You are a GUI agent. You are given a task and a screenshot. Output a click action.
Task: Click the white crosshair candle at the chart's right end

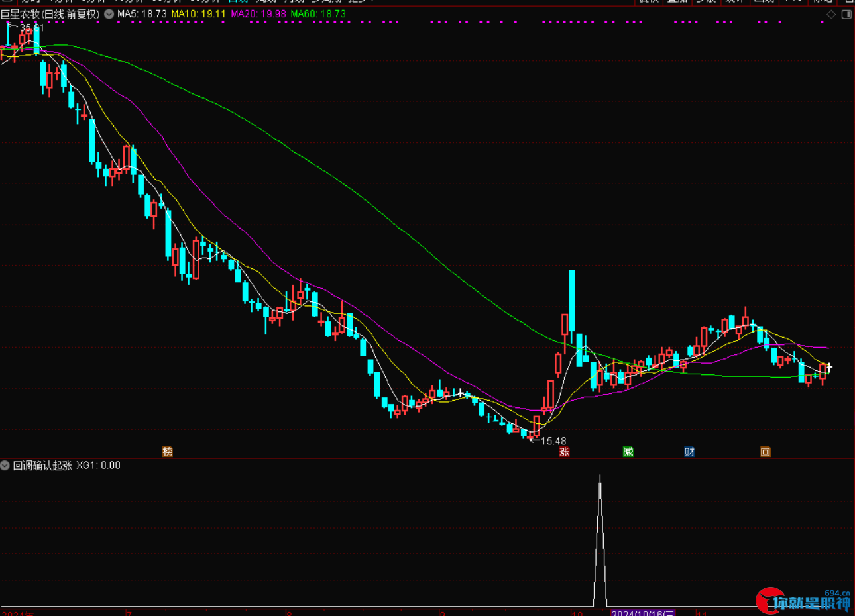829,368
